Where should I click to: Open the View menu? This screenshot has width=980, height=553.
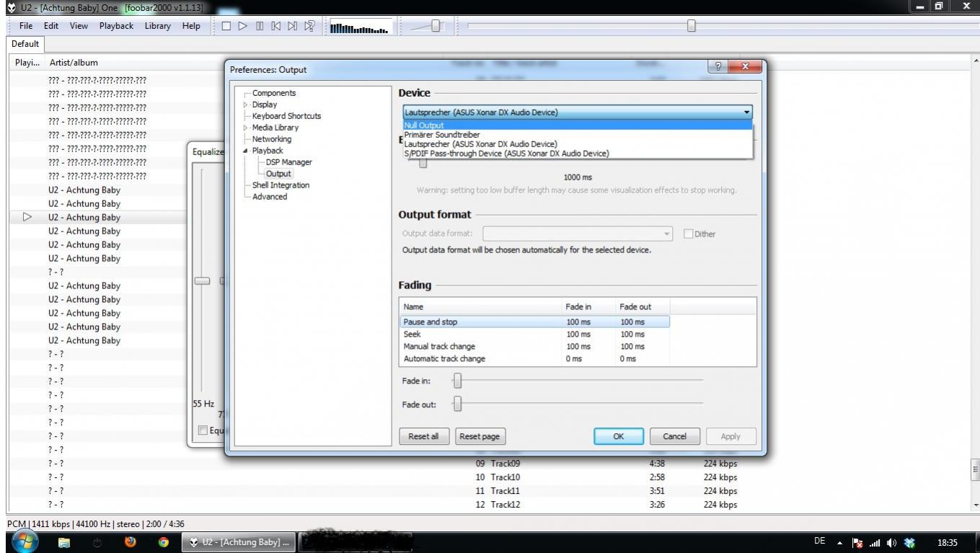(x=79, y=26)
